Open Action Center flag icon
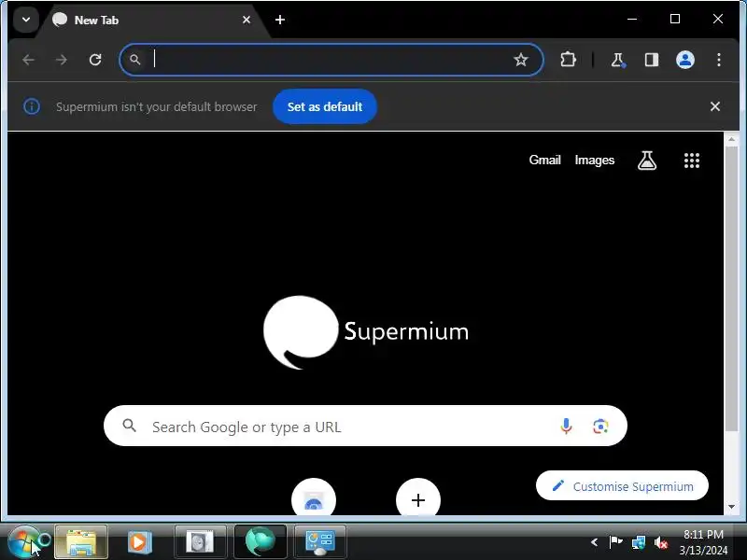The height and width of the screenshot is (560, 747). coord(615,542)
